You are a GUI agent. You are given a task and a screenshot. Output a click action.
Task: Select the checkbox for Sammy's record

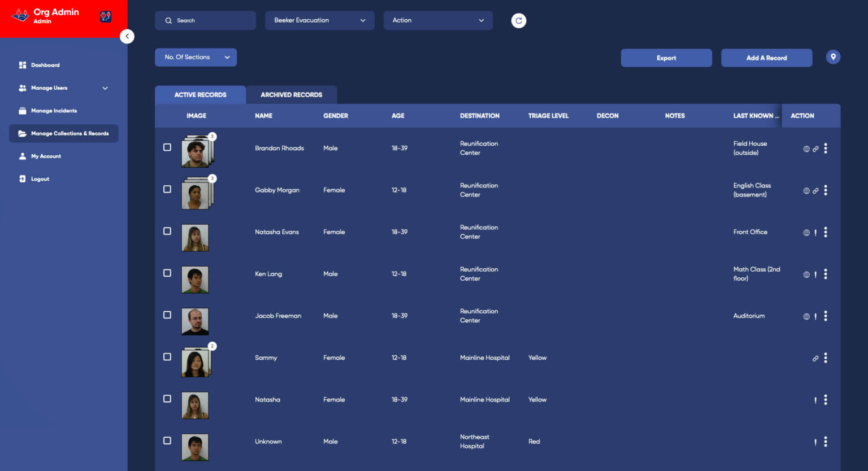point(167,356)
